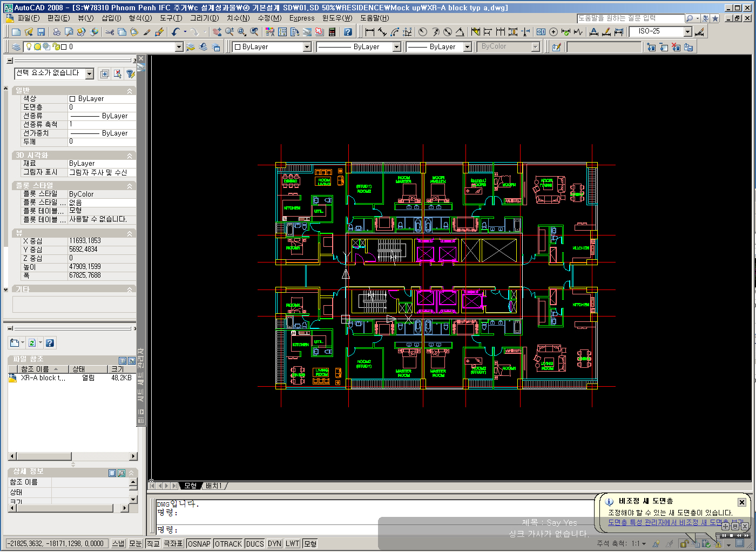Open the 형식(O) menu
This screenshot has width=756, height=552.
pos(140,18)
